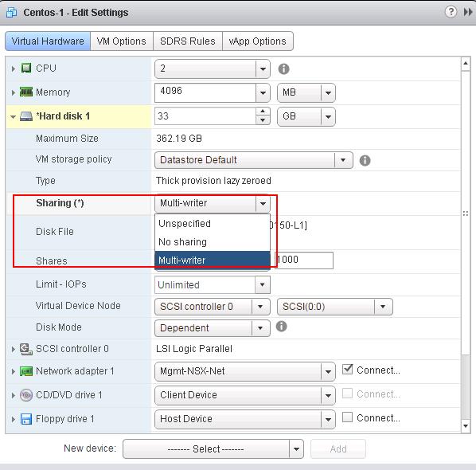Open the Disk Mode Dependent dropdown
Screen dimensions: 476x470
coord(213,328)
